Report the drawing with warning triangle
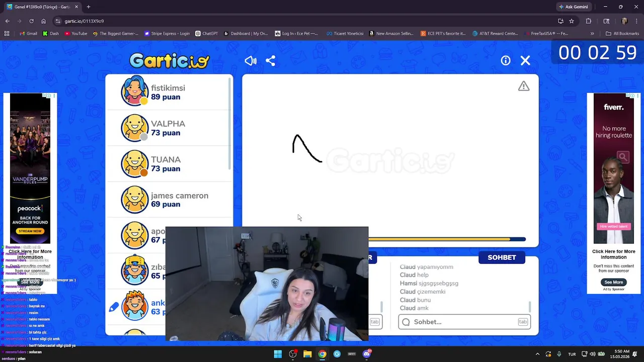This screenshot has height=362, width=644. point(524,86)
